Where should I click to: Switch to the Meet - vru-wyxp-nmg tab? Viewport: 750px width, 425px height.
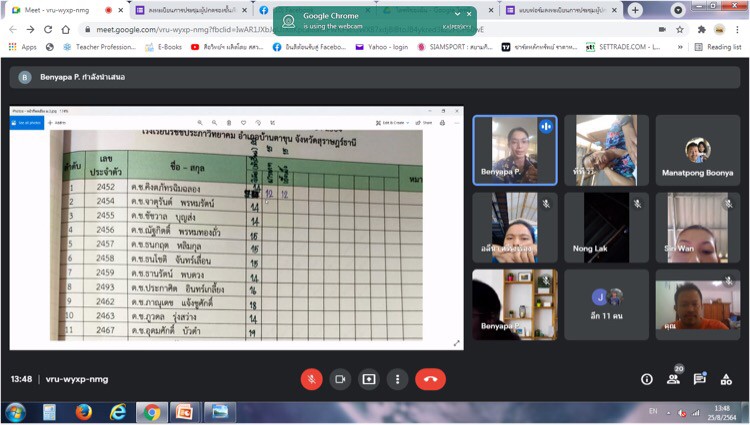click(60, 10)
